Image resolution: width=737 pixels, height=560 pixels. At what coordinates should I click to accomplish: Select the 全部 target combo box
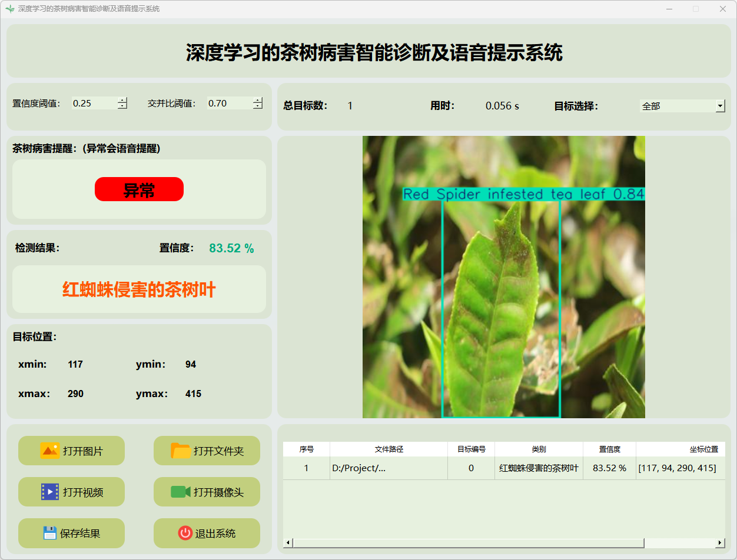pos(677,106)
